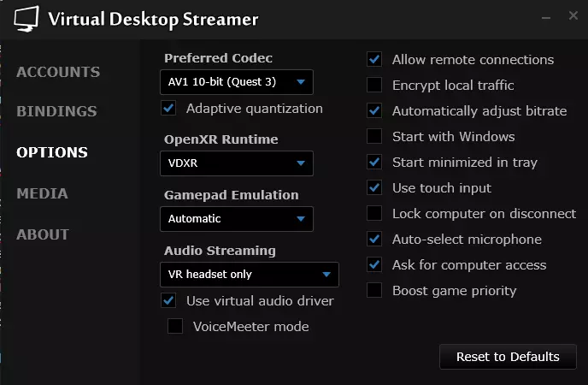The image size is (588, 385).
Task: Enable Encrypt local traffic
Action: tap(374, 85)
